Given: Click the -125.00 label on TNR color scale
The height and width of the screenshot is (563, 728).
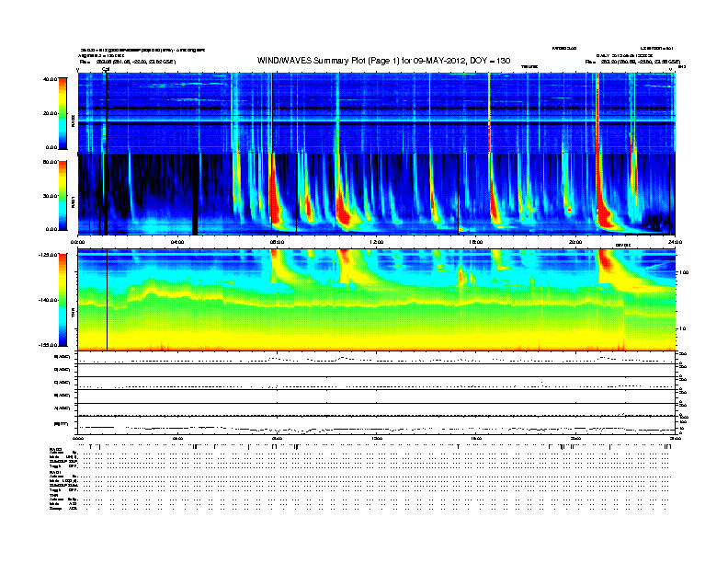Looking at the screenshot, I should click(48, 255).
